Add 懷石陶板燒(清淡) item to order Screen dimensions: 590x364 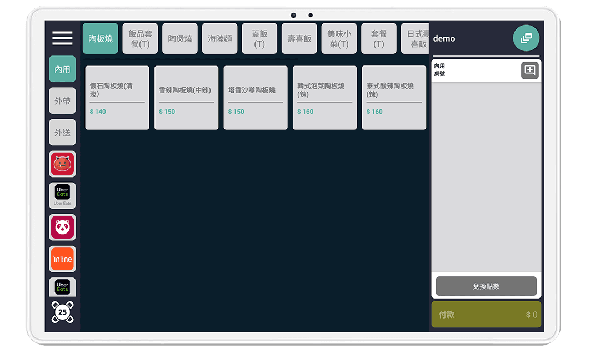117,98
